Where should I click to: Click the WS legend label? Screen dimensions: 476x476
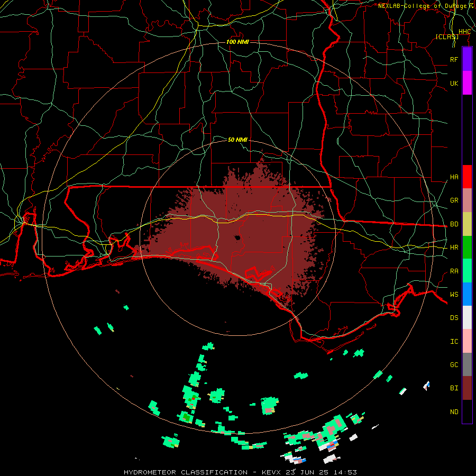point(454,295)
